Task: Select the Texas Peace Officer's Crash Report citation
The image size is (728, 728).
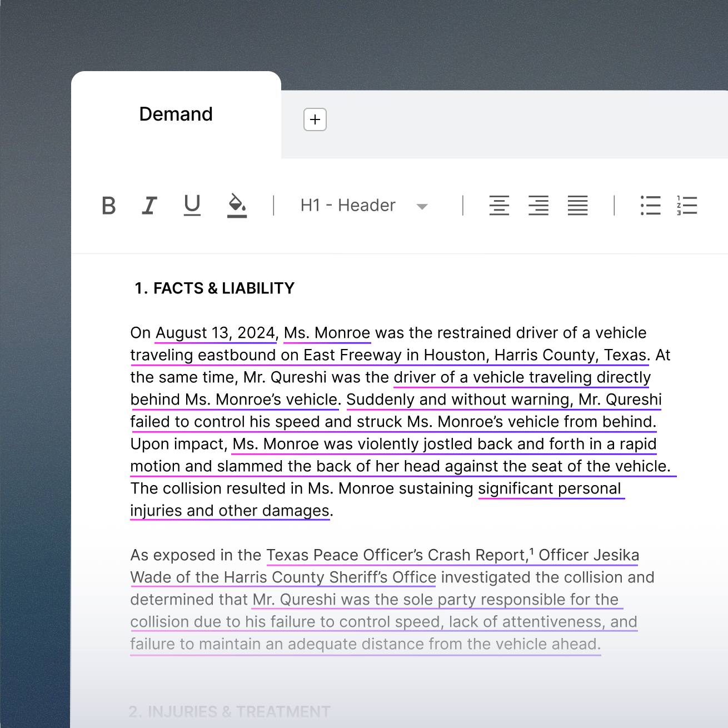Action: 396,555
